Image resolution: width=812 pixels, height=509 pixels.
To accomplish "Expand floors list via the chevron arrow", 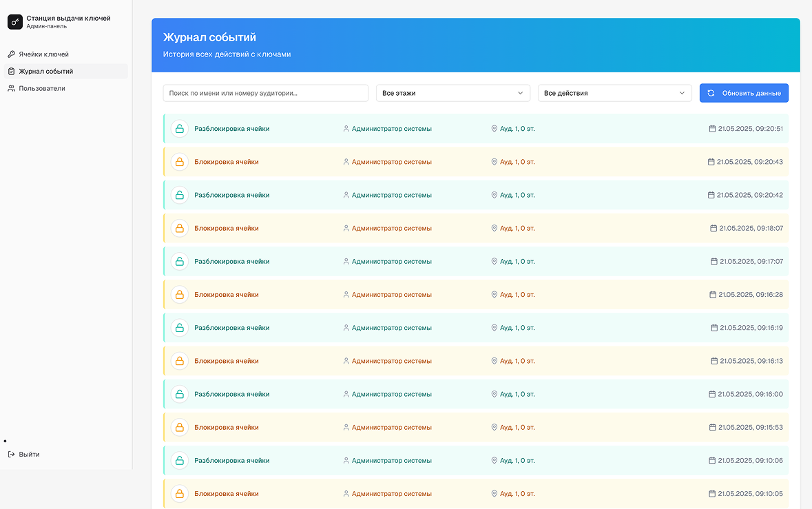I will point(520,93).
